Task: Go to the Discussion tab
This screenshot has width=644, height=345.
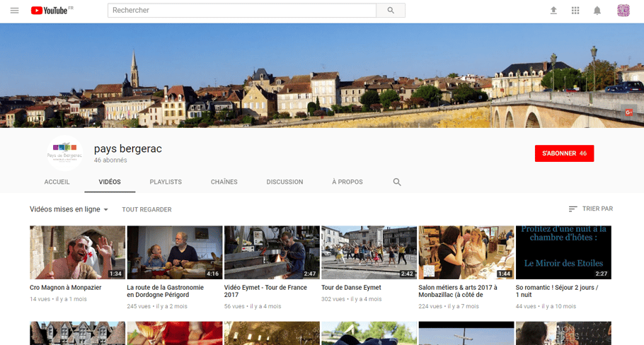Action: [x=284, y=182]
